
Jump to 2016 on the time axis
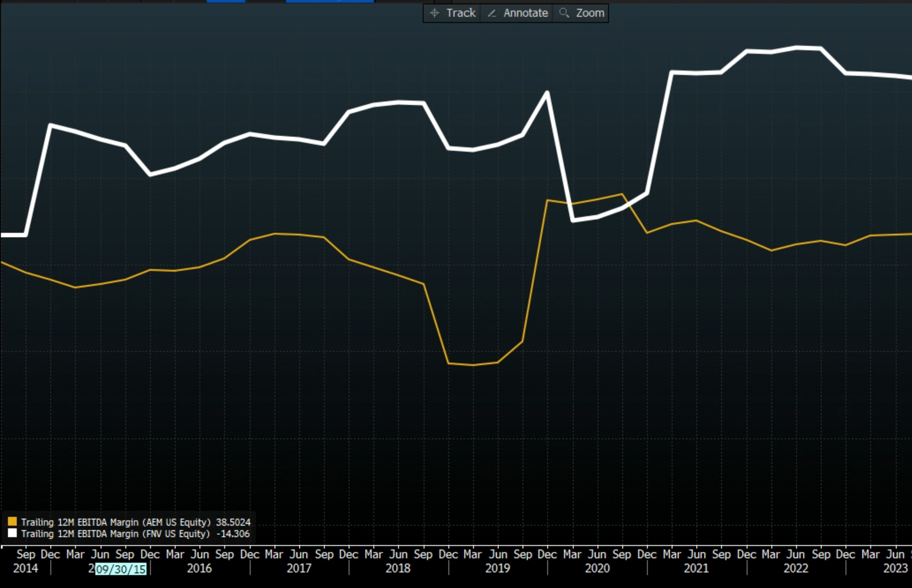pos(199,569)
